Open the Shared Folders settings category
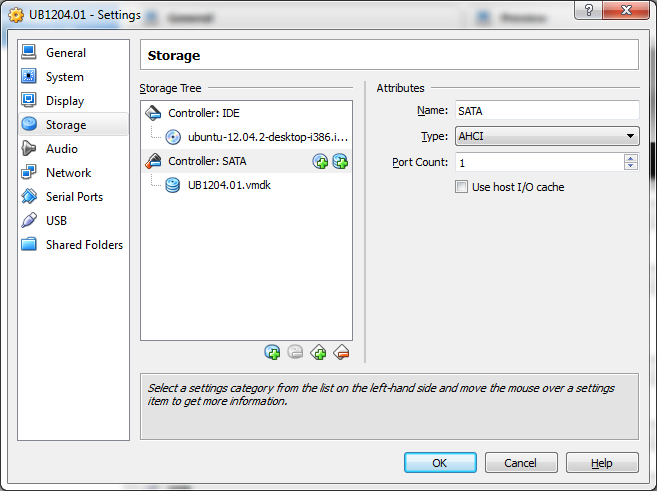657x491 pixels. click(84, 245)
